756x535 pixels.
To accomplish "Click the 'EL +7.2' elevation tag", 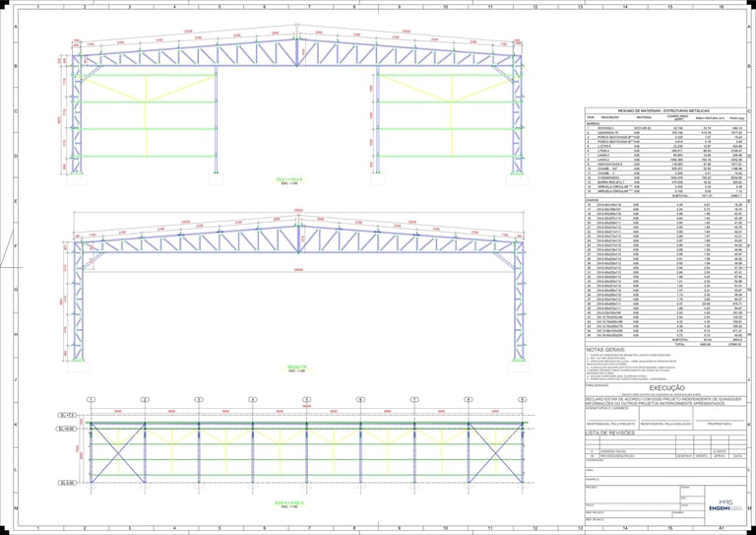I will pos(66,415).
